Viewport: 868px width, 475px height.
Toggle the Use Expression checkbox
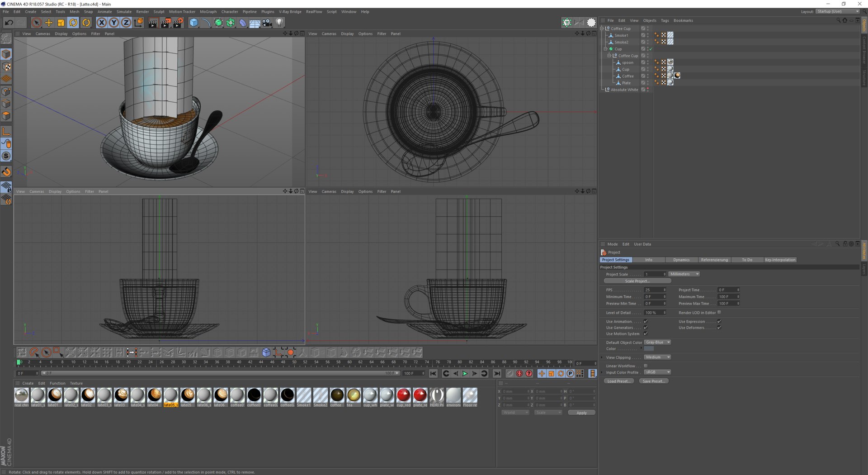(x=719, y=322)
